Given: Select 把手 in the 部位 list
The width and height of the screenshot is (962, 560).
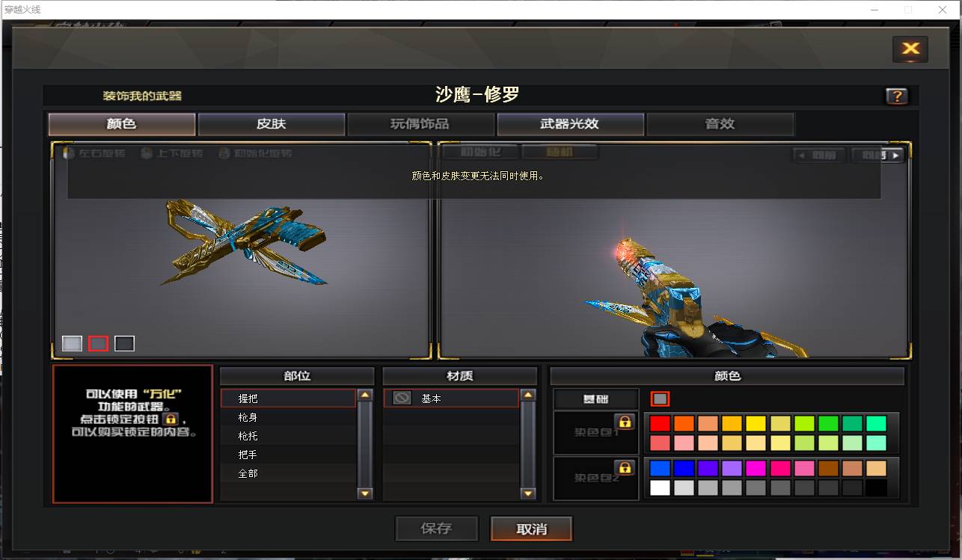Looking at the screenshot, I should 288,455.
